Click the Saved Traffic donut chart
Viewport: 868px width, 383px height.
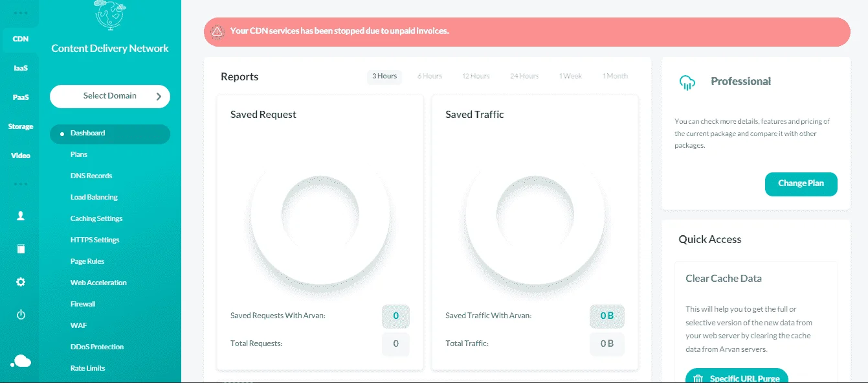535,214
